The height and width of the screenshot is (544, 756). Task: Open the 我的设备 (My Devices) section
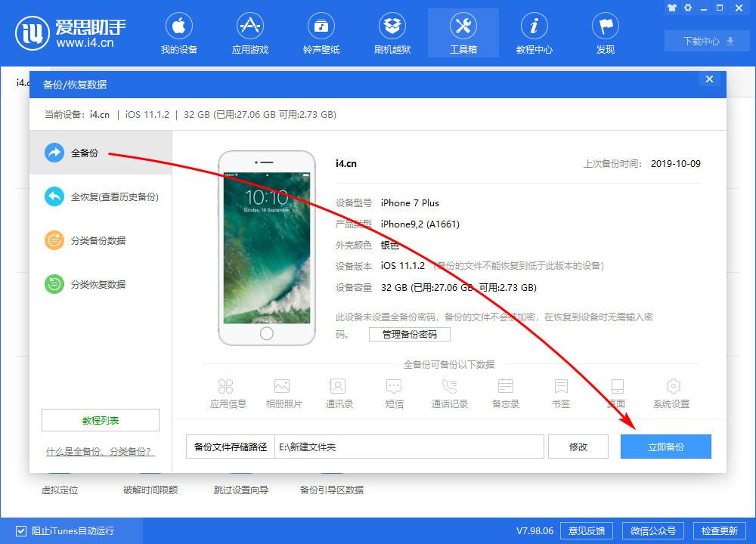[x=179, y=32]
